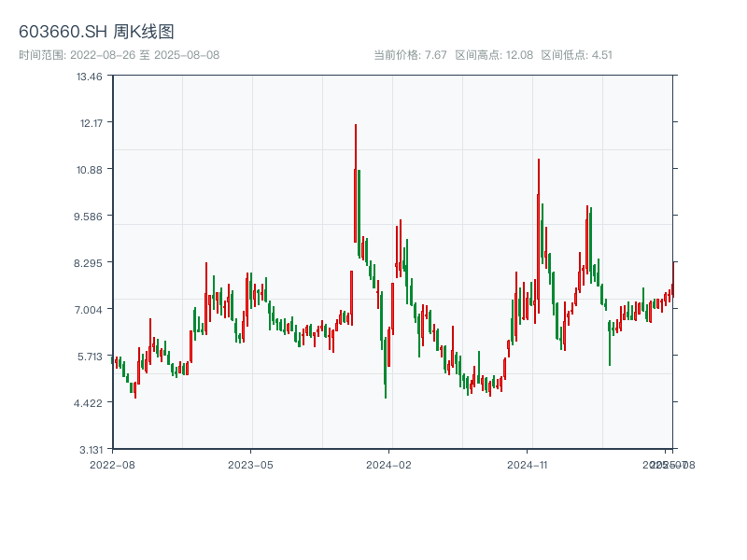Click the y-axis value 12.17
The height and width of the screenshot is (560, 747).
91,123
